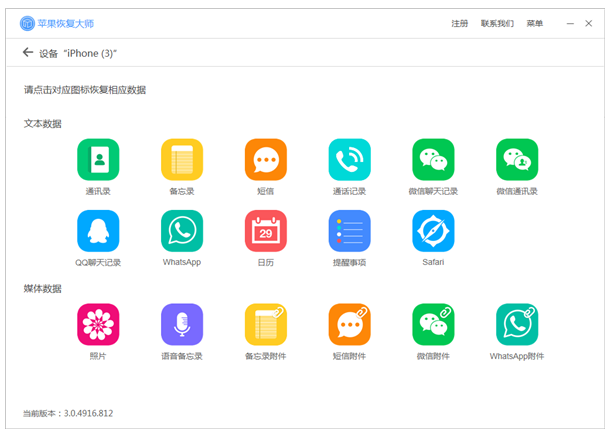Open 微信聊天记录 WeChat chat recovery
This screenshot has height=438, width=607.
[433, 160]
